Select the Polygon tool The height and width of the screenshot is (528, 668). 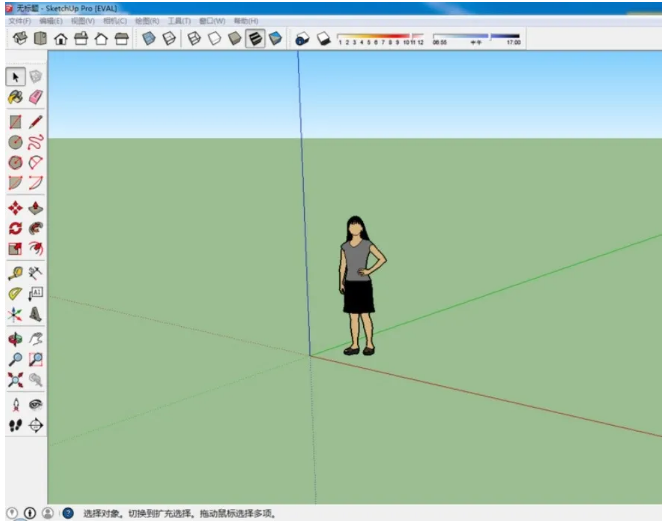click(15, 163)
